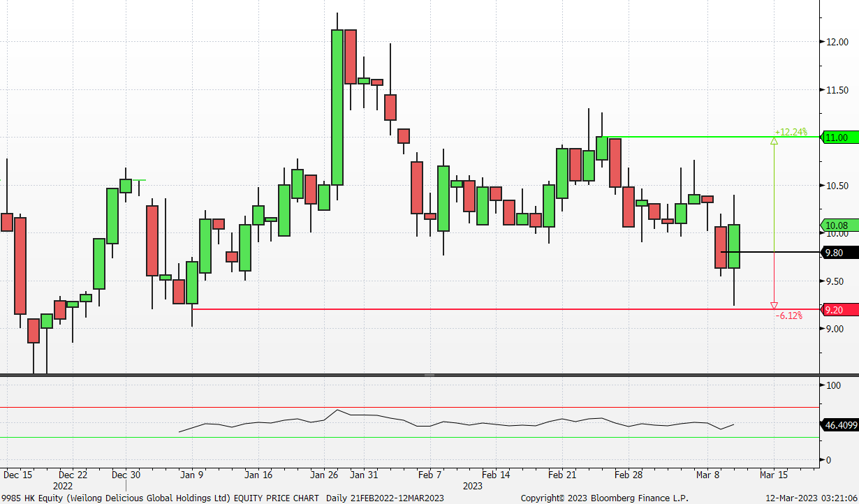Click the Feb 7 date label
This screenshot has height=504, width=859.
click(430, 475)
